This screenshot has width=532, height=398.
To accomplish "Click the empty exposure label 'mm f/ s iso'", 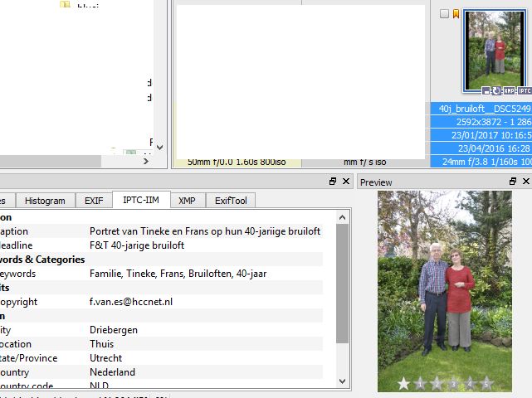I will 364,162.
